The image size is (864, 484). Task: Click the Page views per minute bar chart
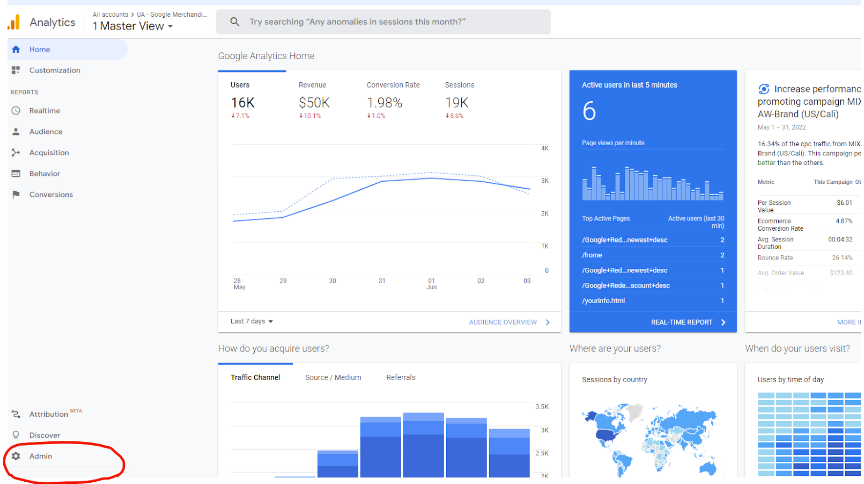point(653,183)
